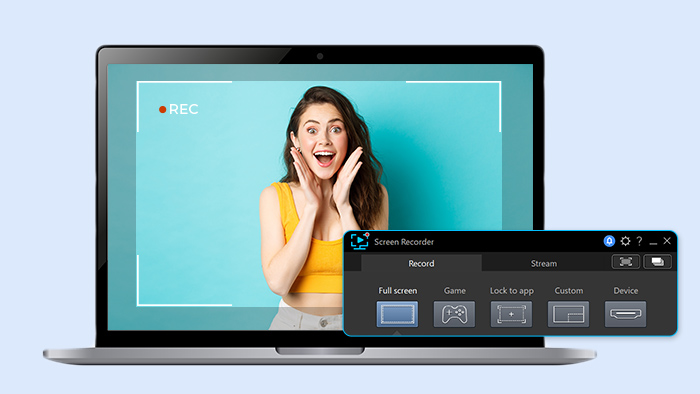This screenshot has height=394, width=700.
Task: Close the Screen Recorder window
Action: coord(667,241)
